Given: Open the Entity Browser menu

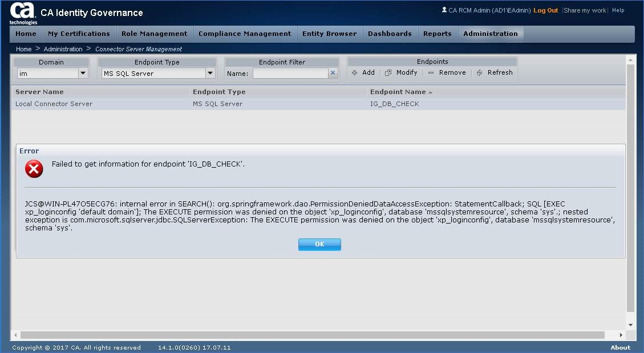Looking at the screenshot, I should (329, 34).
